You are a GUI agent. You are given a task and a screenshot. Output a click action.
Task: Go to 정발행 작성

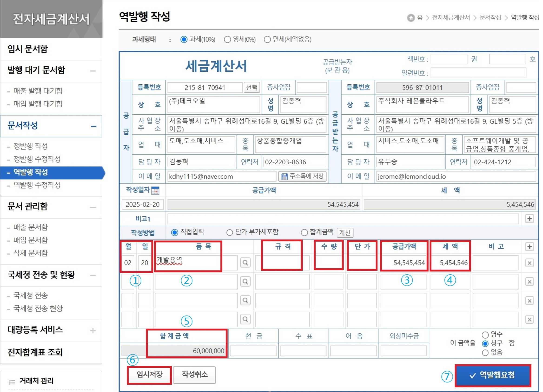[x=31, y=146]
